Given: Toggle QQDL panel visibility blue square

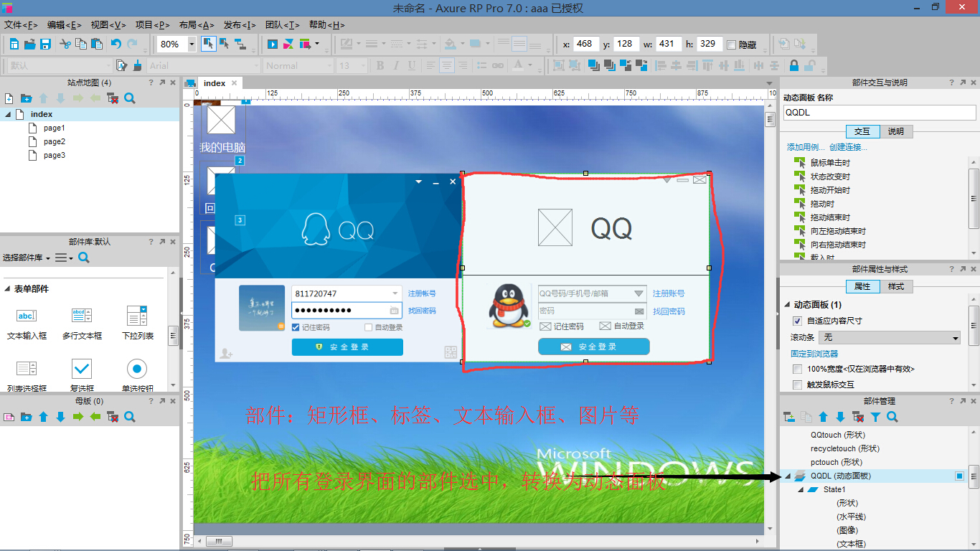Looking at the screenshot, I should click(x=960, y=476).
